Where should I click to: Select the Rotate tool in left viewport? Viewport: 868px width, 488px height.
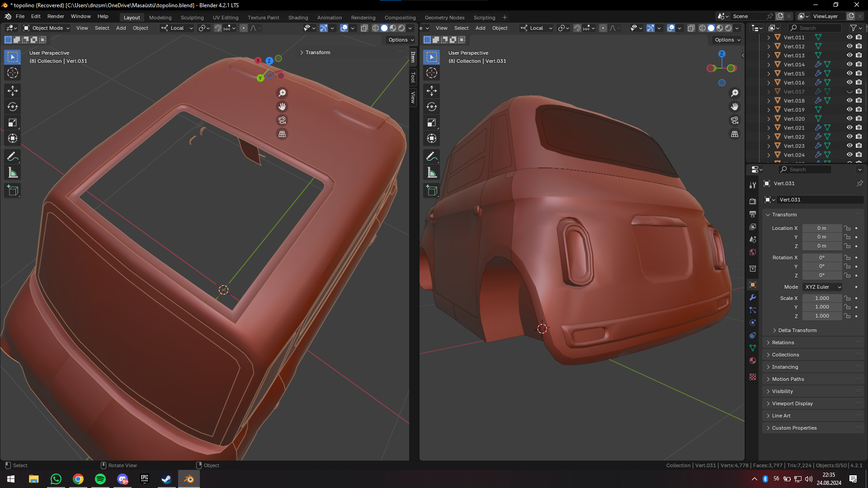13,107
